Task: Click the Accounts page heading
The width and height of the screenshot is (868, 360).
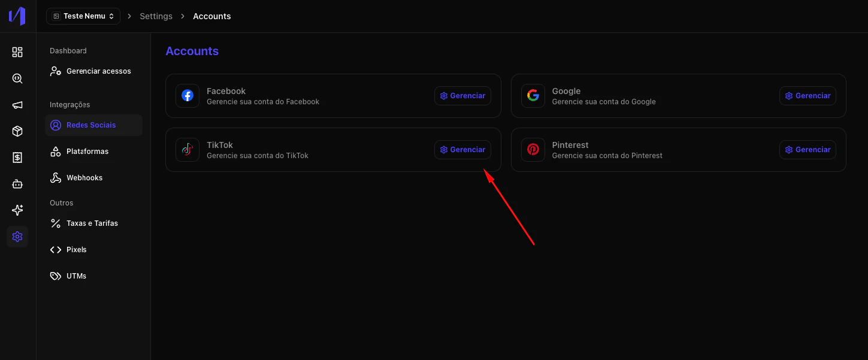Action: [x=192, y=52]
